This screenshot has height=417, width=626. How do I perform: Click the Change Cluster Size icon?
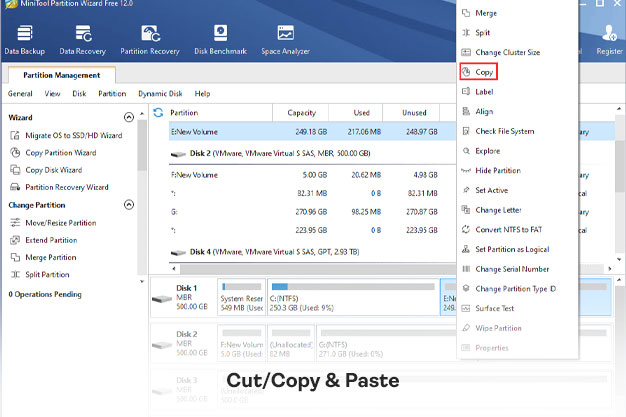click(x=466, y=52)
